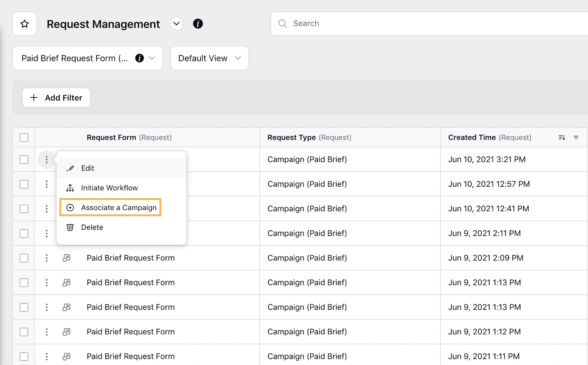The image size is (588, 365).
Task: Check the box for Jun 9, 2021 2:11 PM row
Action: (x=24, y=233)
